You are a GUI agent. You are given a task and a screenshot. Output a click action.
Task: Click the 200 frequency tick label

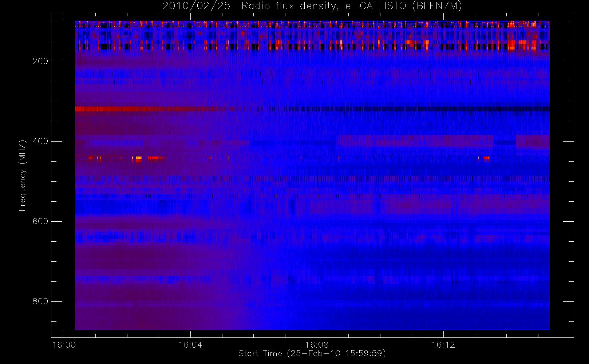click(x=40, y=61)
